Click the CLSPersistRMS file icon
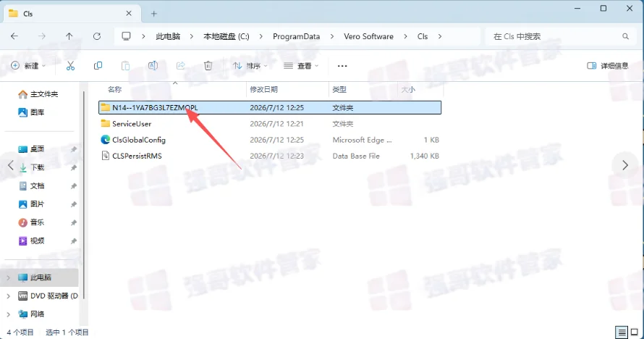 pyautogui.click(x=106, y=156)
